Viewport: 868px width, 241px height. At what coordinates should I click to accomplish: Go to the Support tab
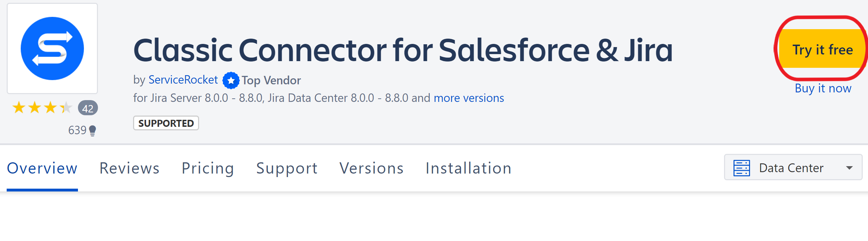pos(287,168)
